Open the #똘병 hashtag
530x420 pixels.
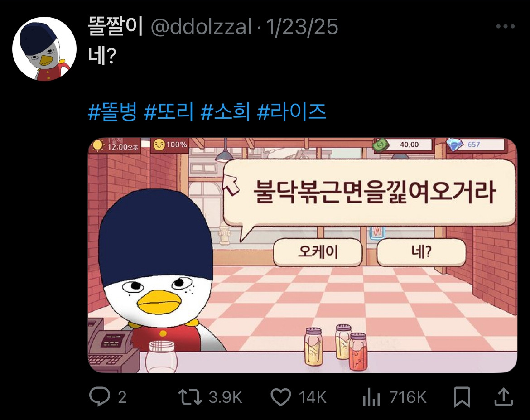[x=112, y=111]
